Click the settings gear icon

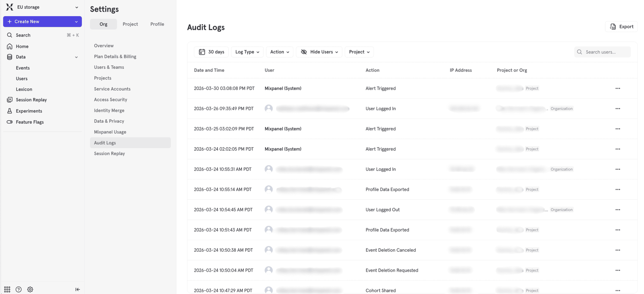[30, 289]
